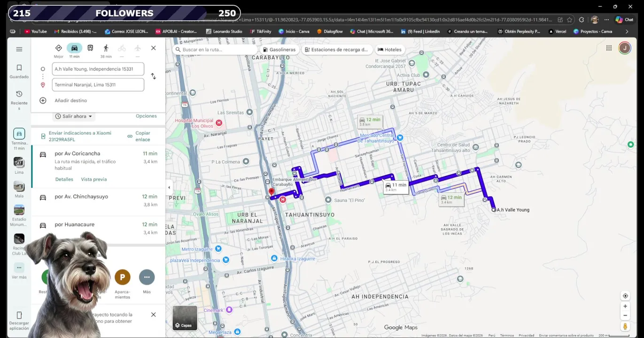This screenshot has width=644, height=338.
Task: Dismiss the app download hint
Action: [153, 315]
